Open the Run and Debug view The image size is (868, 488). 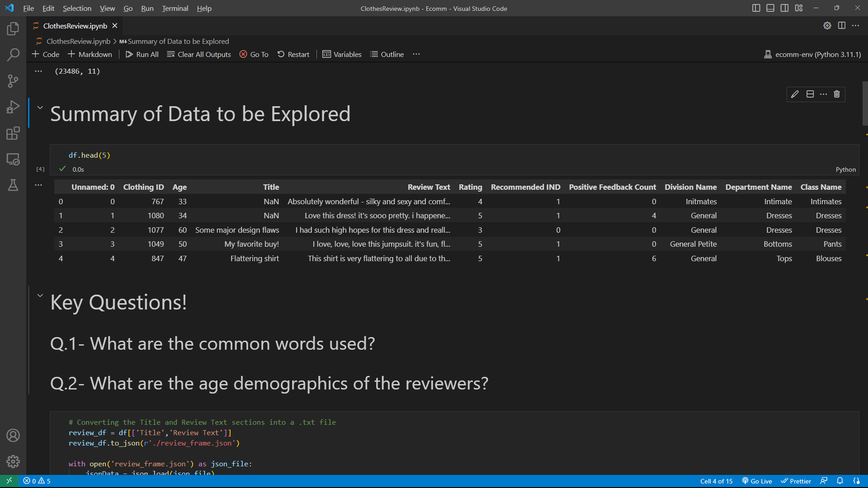[13, 107]
